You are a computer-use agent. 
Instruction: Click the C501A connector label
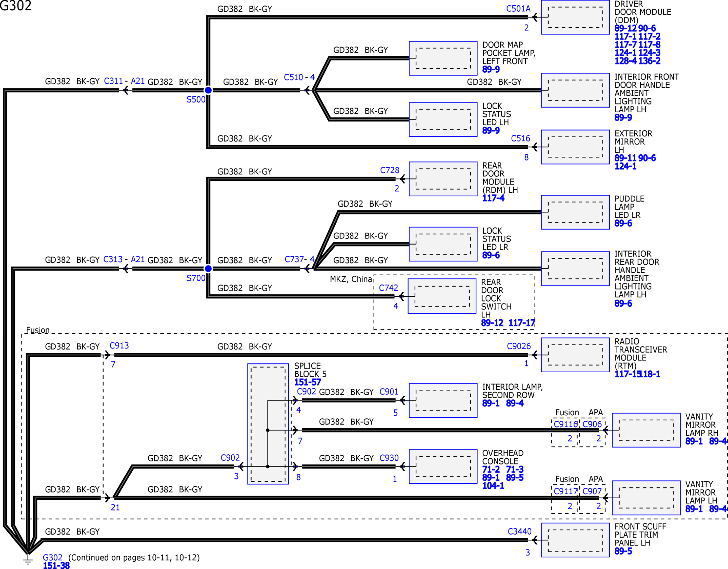point(518,9)
